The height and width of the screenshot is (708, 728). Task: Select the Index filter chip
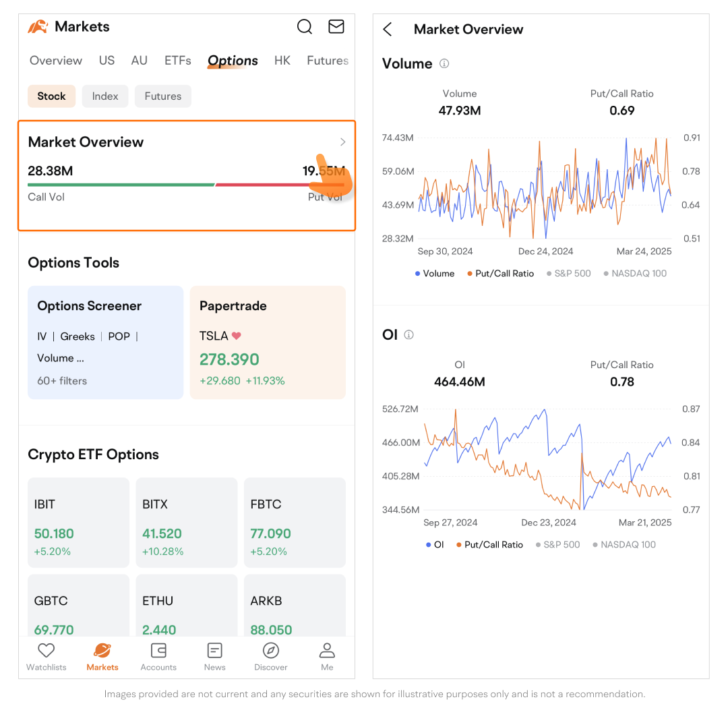tap(105, 96)
